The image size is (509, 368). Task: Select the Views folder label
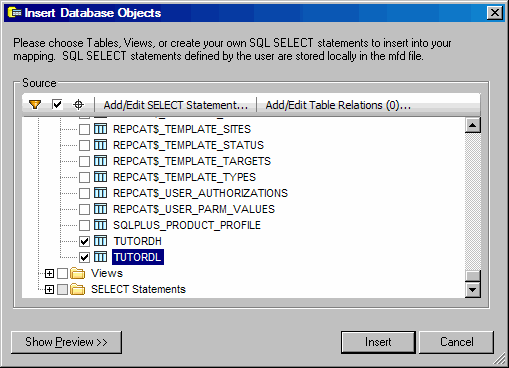[107, 273]
